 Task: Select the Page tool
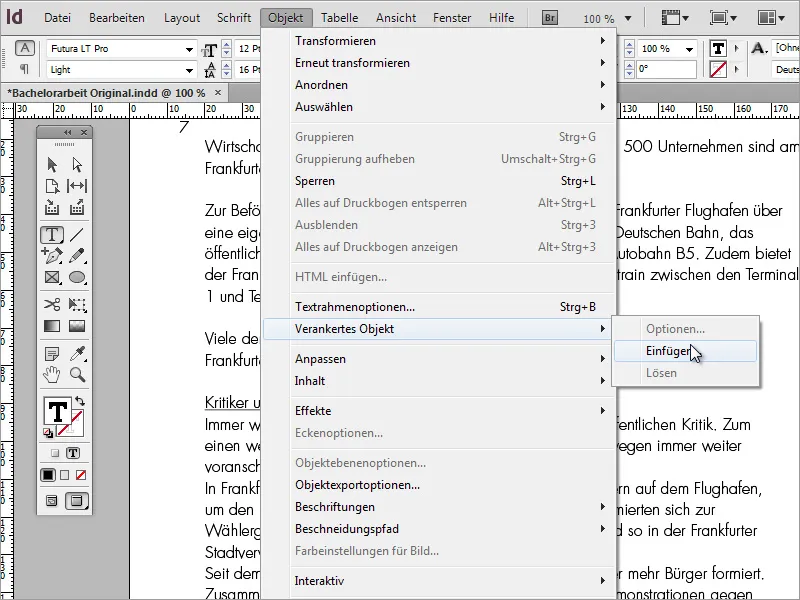[52, 186]
